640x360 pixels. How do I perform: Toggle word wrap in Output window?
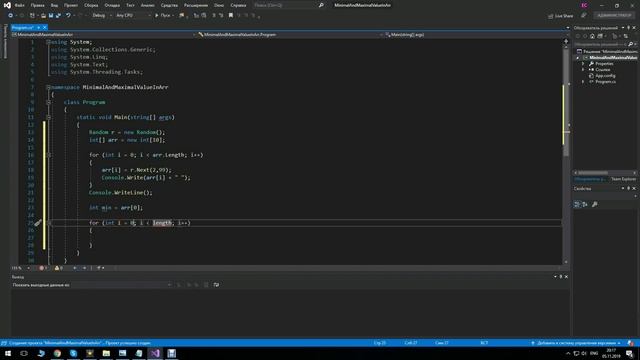[x=216, y=285]
